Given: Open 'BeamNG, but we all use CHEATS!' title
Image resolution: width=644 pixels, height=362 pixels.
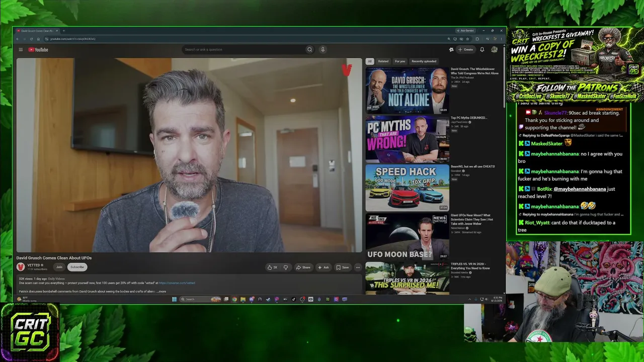Looking at the screenshot, I should (473, 166).
